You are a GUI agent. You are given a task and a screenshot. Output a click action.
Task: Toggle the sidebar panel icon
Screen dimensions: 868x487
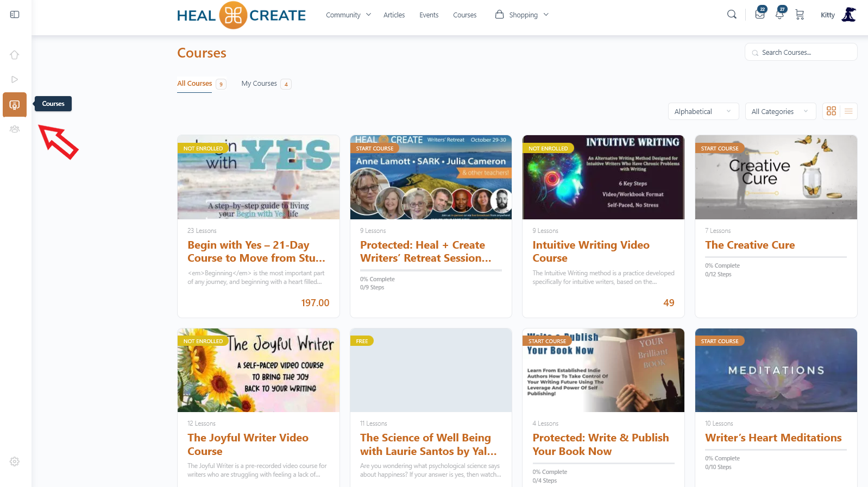tap(15, 15)
